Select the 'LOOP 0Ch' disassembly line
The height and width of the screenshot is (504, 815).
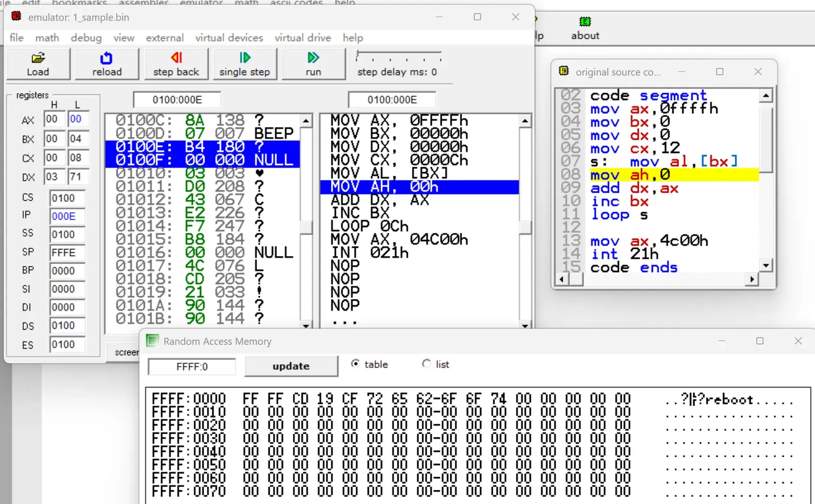tap(419, 227)
